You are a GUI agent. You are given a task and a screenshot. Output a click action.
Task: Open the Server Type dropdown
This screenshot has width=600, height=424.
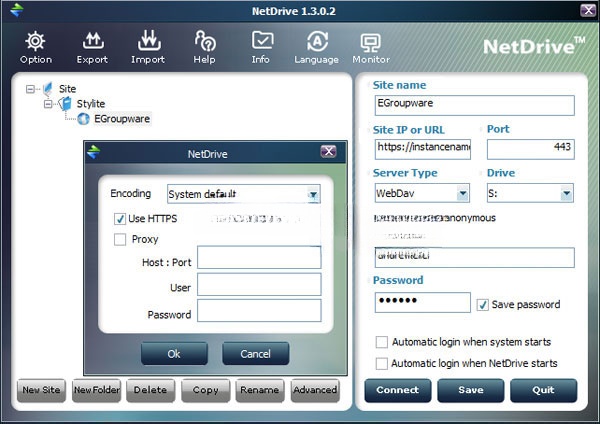462,193
